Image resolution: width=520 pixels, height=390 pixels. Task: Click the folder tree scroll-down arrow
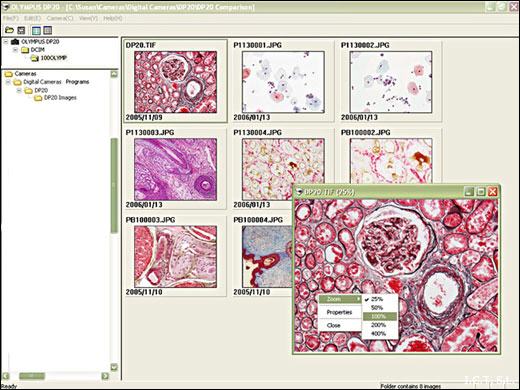tap(114, 367)
